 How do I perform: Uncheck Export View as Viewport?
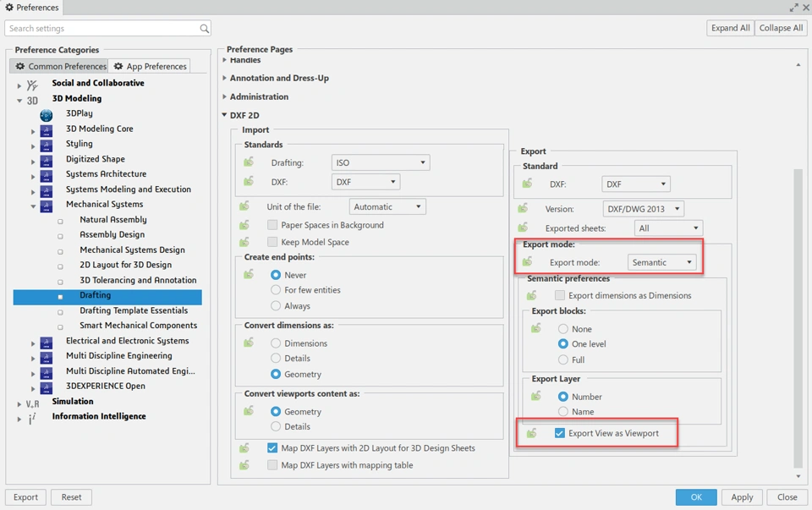pos(560,433)
